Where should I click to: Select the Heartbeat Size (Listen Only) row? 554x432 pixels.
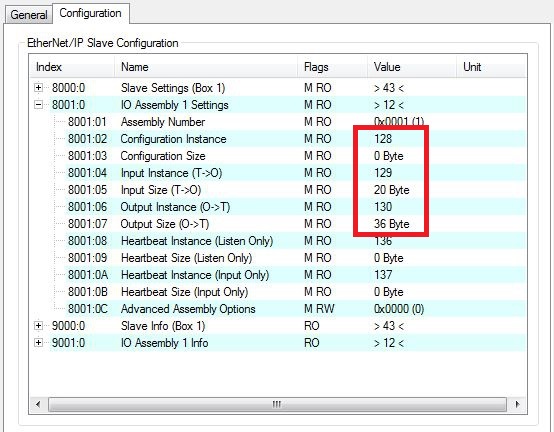click(278, 258)
